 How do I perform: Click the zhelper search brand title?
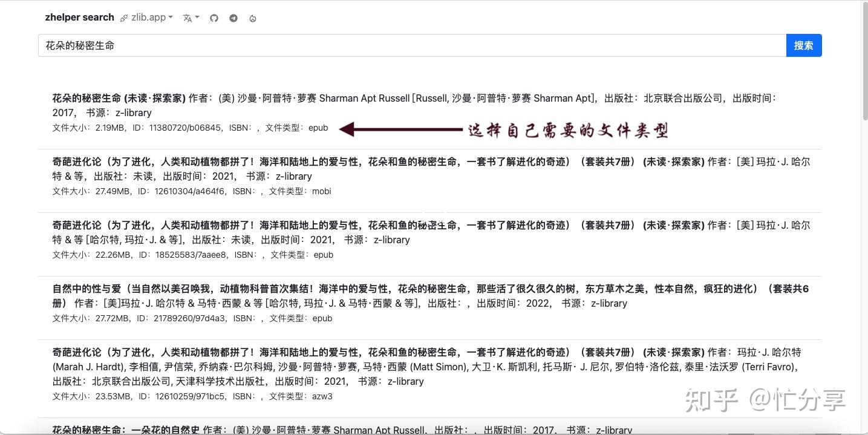(x=79, y=18)
